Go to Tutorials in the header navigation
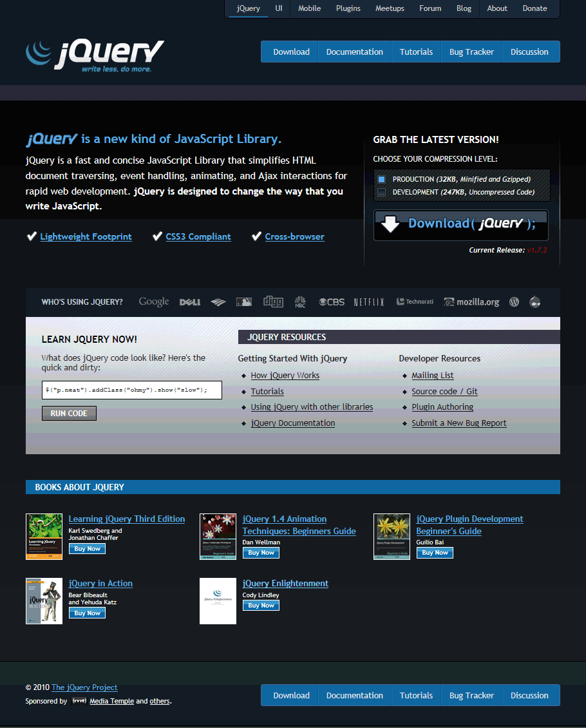 pos(416,52)
